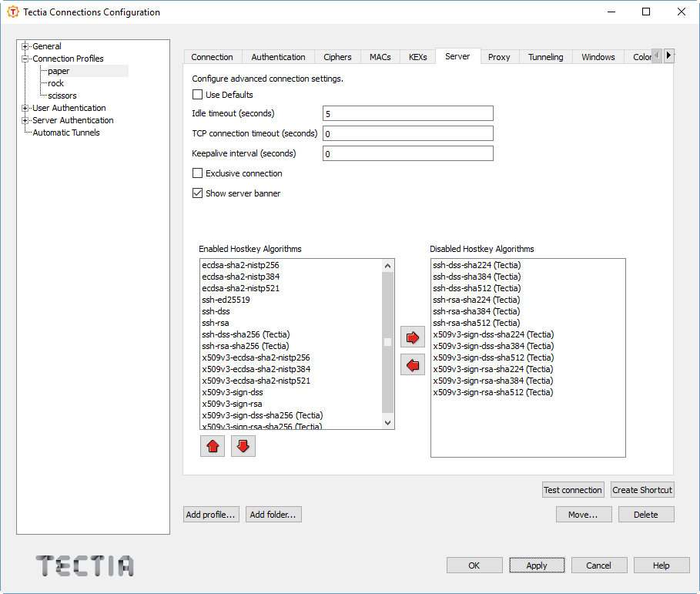Click the TECTIA logo at bottom left
700x594 pixels.
pyautogui.click(x=84, y=565)
